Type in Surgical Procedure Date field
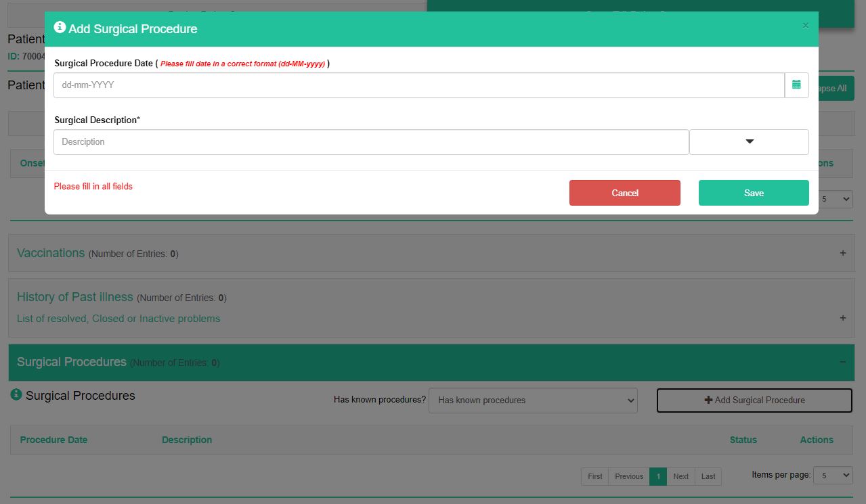 418,85
